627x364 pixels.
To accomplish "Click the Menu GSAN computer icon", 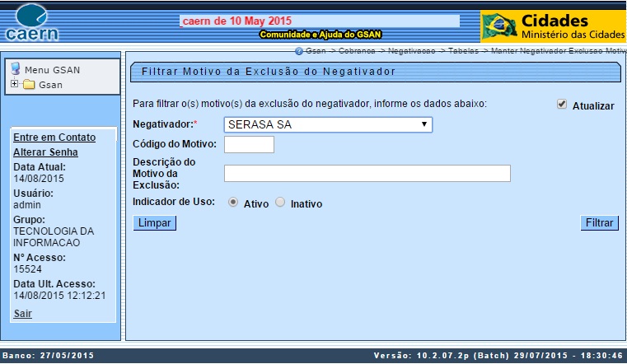I will point(16,69).
